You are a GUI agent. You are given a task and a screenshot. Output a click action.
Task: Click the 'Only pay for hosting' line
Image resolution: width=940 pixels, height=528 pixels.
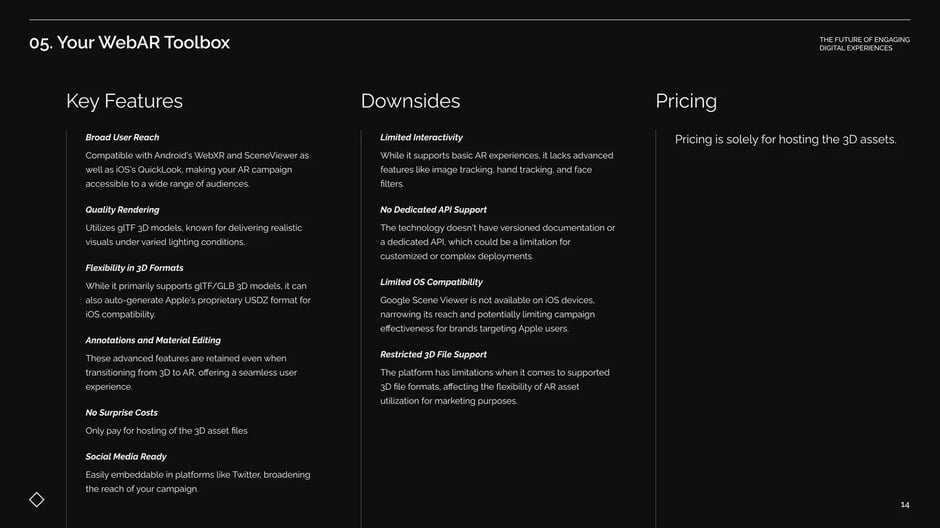(166, 431)
